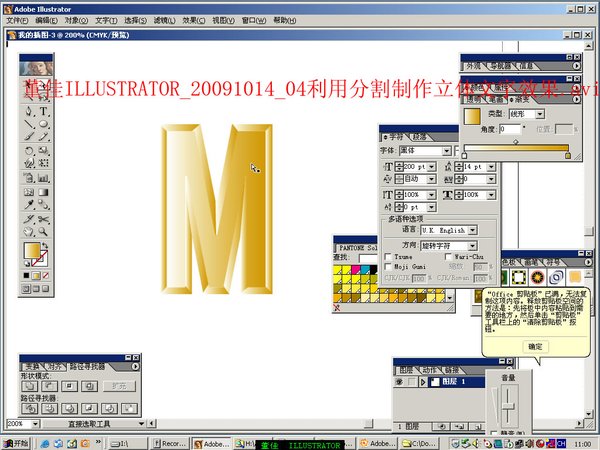The height and width of the screenshot is (450, 600).
Task: Enable the Moji Gumi checkbox
Action: pos(389,267)
